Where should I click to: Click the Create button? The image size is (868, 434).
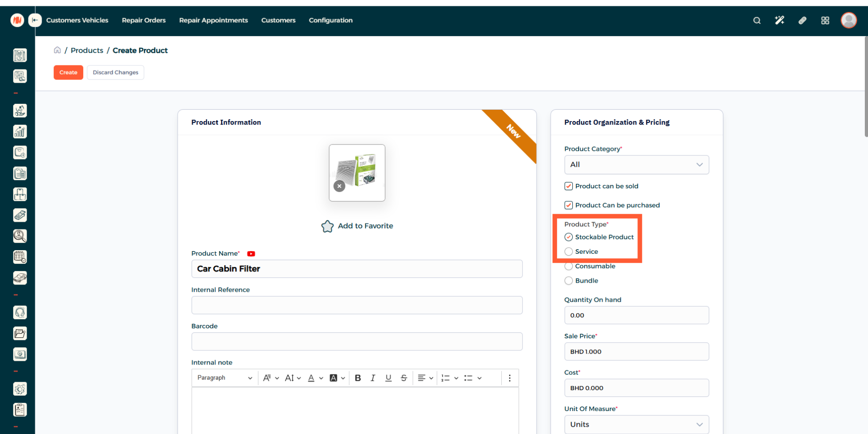tap(68, 72)
